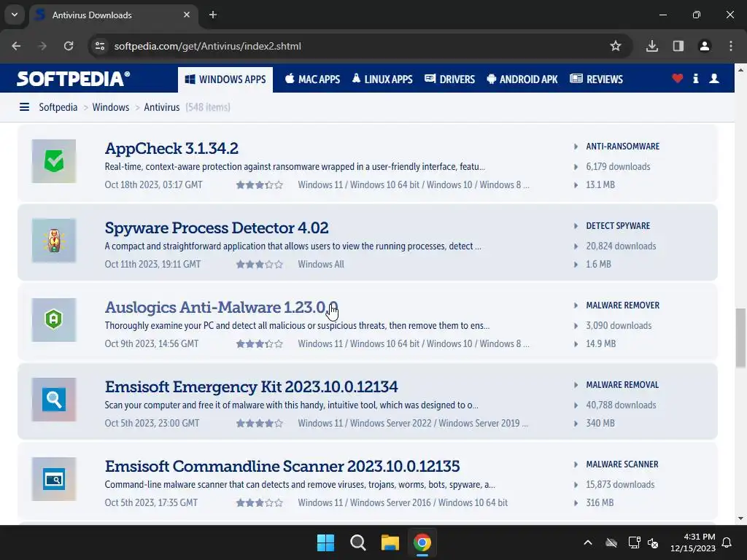
Task: Open the Auslogics Anti-Malware 1.23.0.0 link
Action: click(222, 308)
